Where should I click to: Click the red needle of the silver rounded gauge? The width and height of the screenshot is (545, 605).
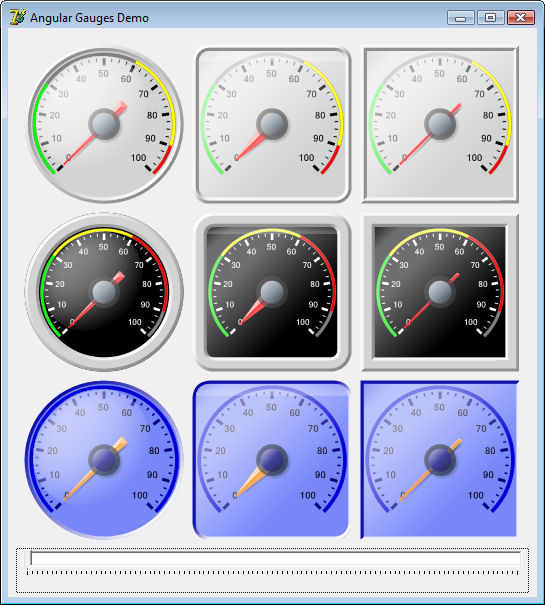tap(250, 146)
